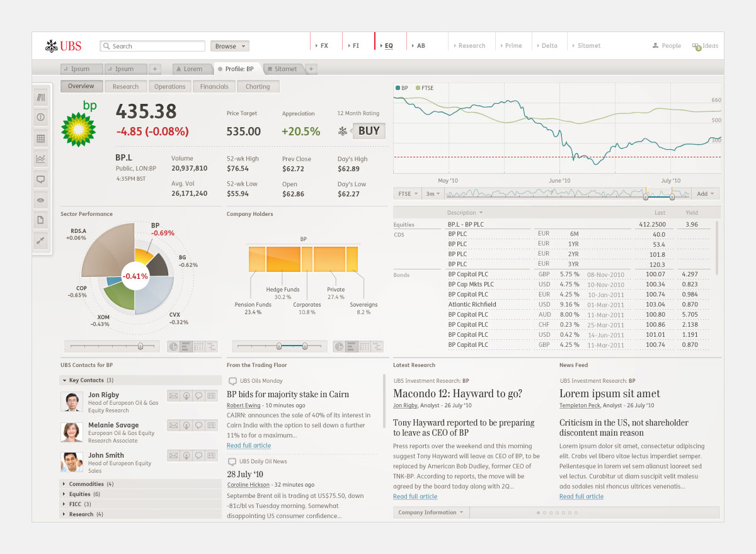Click the speech bubble icon in sidebar
Viewport: 756px width, 554px height.
42,179
